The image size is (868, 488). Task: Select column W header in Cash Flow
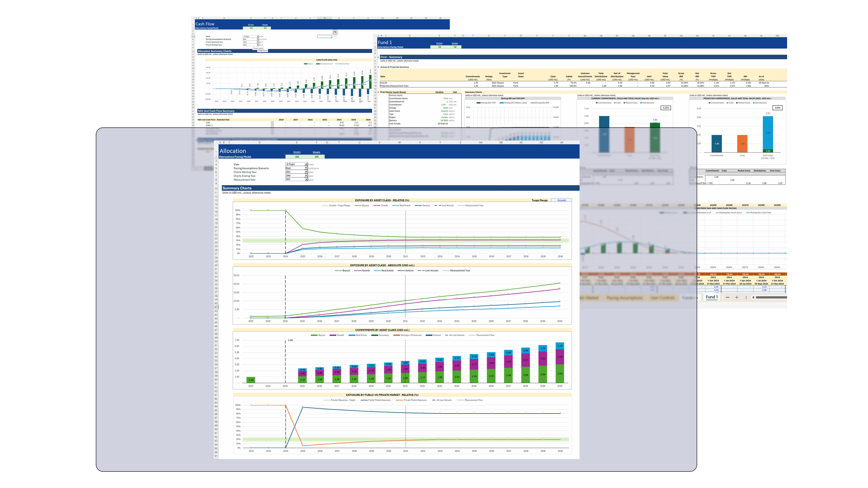[324, 18]
